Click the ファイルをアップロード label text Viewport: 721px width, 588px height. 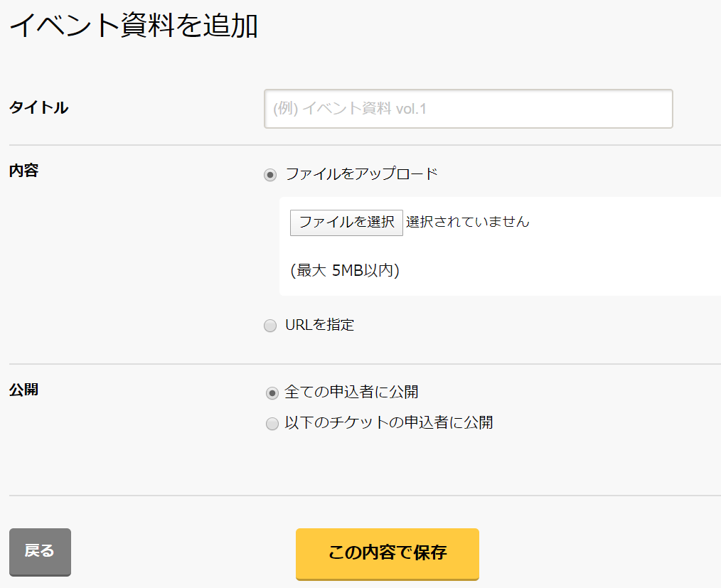pyautogui.click(x=361, y=173)
